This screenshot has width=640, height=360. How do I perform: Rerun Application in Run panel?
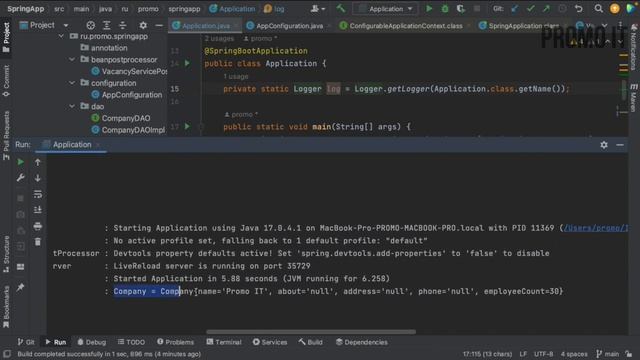pyautogui.click(x=20, y=162)
